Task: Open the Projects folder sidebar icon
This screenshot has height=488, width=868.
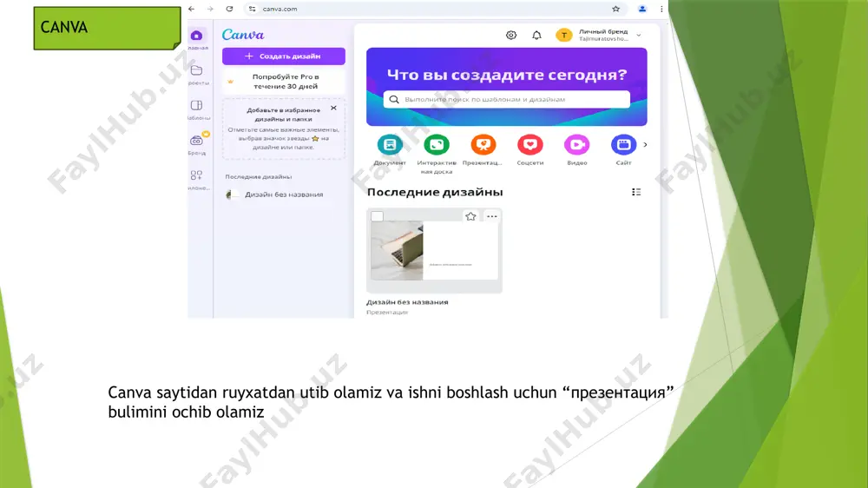Action: (x=196, y=70)
